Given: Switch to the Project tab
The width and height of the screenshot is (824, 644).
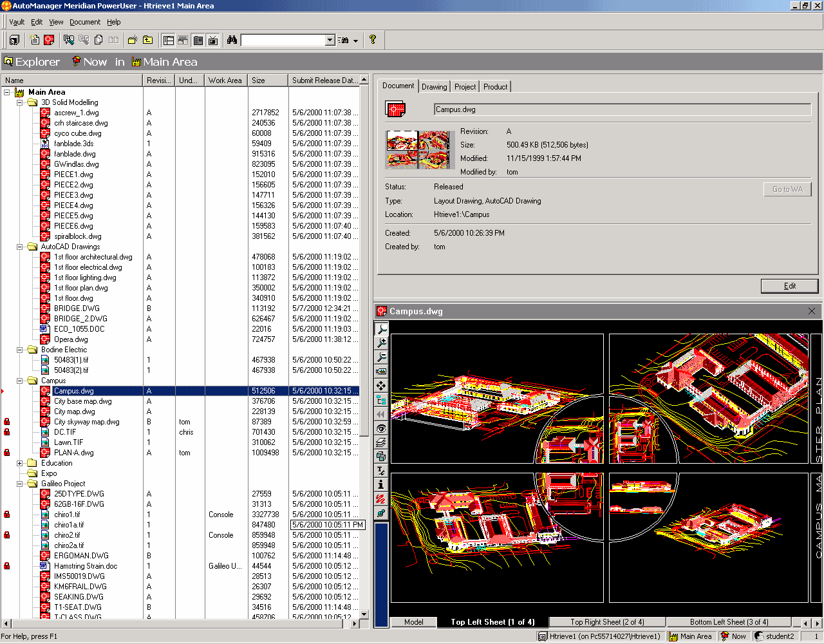Looking at the screenshot, I should click(x=465, y=87).
